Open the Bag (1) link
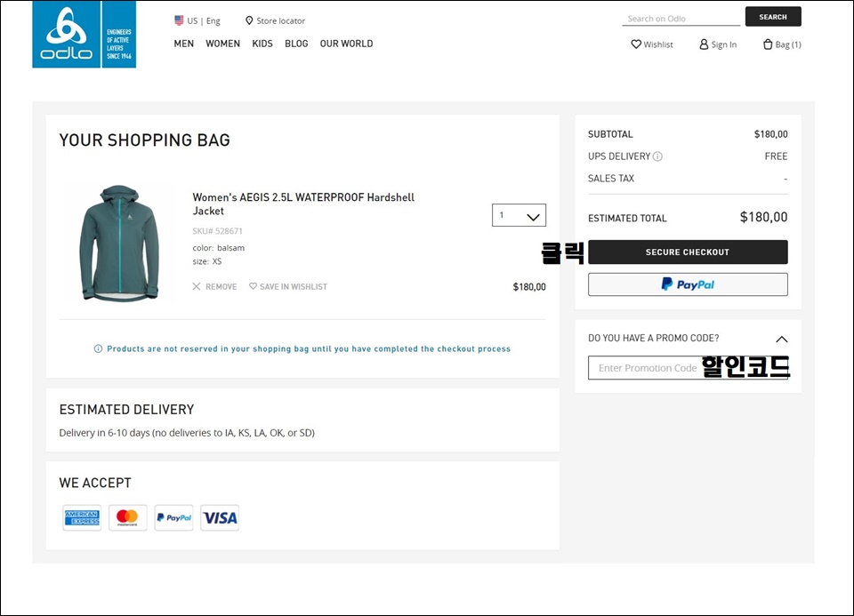 [782, 44]
